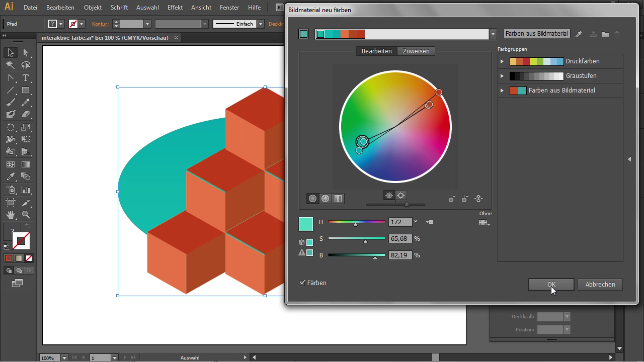Viewport: 644px width, 362px height.
Task: Click the large current color swatch
Action: tap(306, 224)
